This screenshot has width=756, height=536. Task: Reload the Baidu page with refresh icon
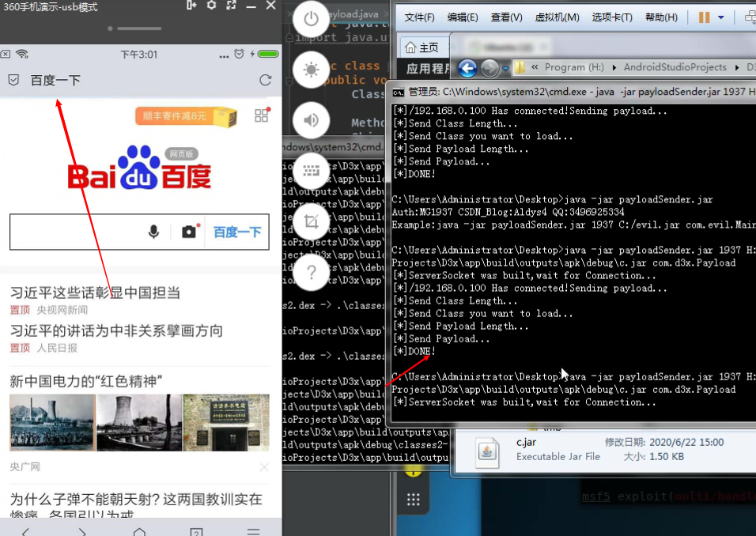[265, 80]
